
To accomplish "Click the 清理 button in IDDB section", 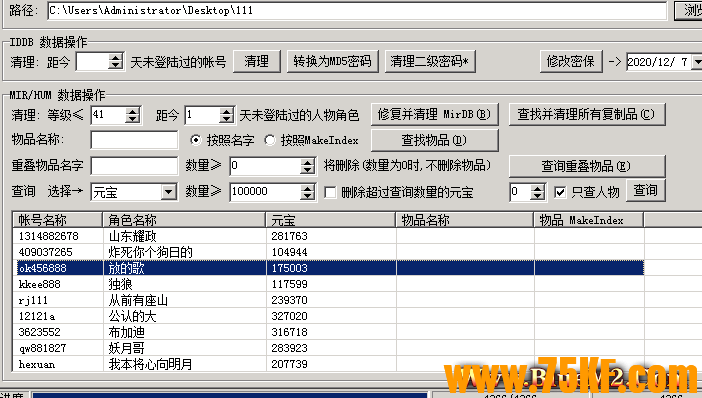I will coord(257,61).
